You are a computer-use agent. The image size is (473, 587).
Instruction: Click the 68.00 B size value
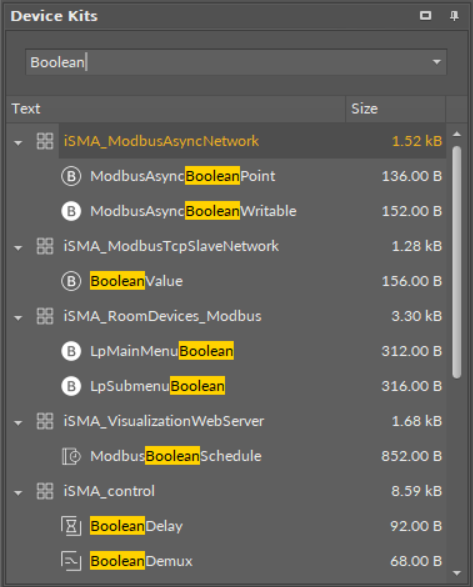tap(416, 561)
